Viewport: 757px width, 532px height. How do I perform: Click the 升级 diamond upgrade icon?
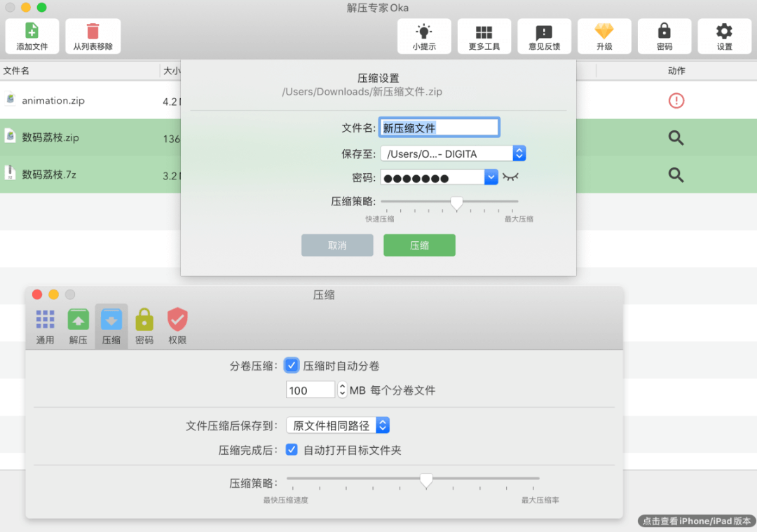(603, 32)
